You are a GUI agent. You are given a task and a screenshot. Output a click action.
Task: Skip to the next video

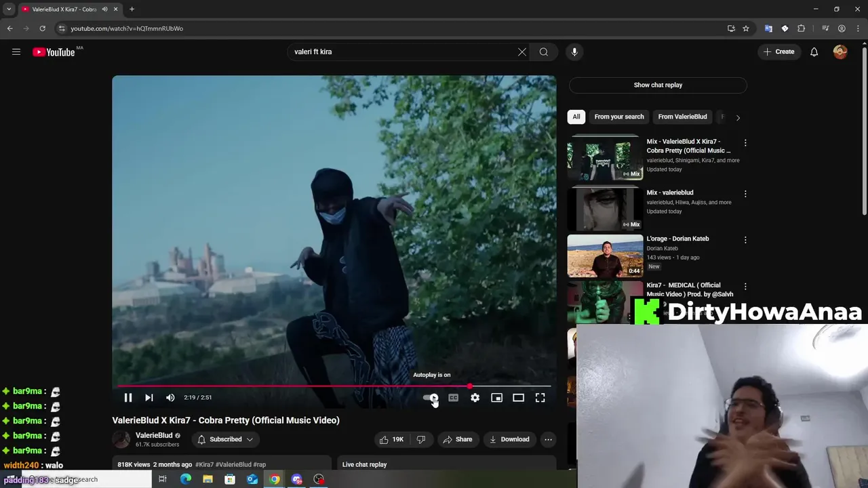[x=149, y=398]
